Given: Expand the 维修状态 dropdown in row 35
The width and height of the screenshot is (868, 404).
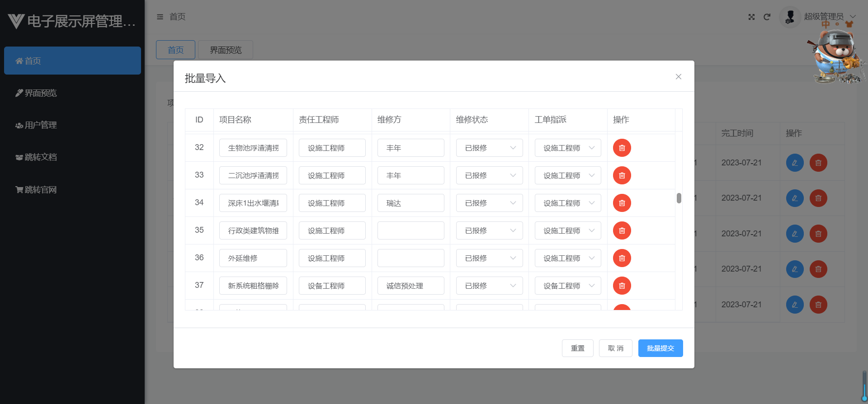Looking at the screenshot, I should 489,230.
